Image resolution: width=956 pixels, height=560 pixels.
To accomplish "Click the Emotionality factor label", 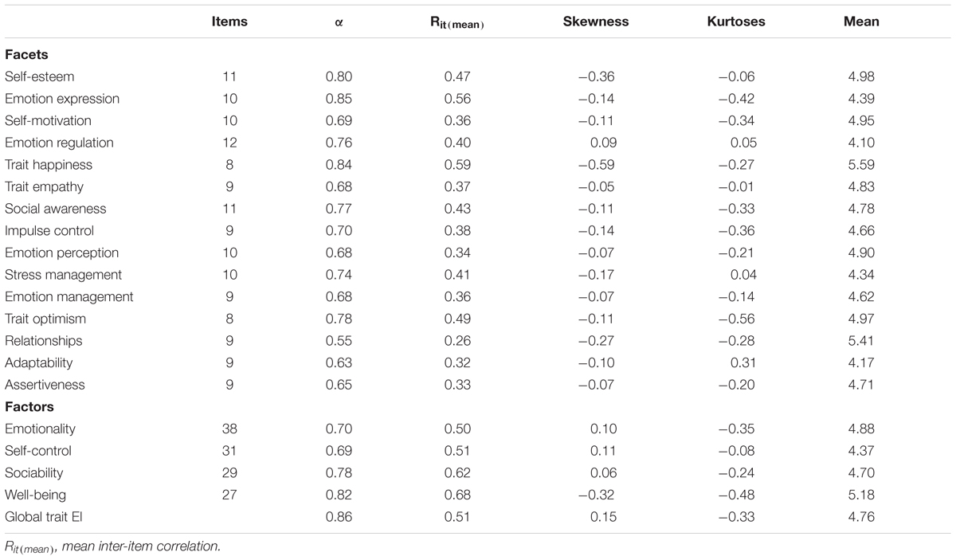I will 41,429.
